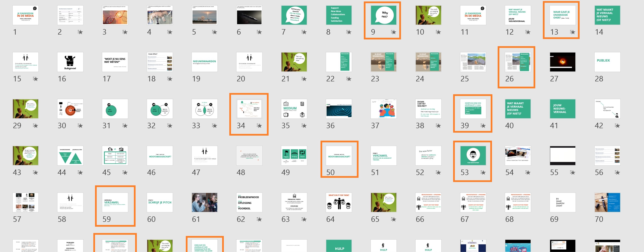Click the slide number label '25'
644x252 pixels.
point(465,79)
